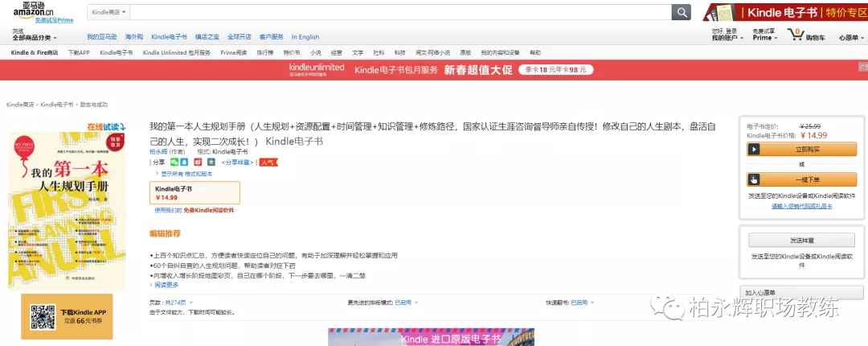Open 排行榜 tab

point(264,52)
